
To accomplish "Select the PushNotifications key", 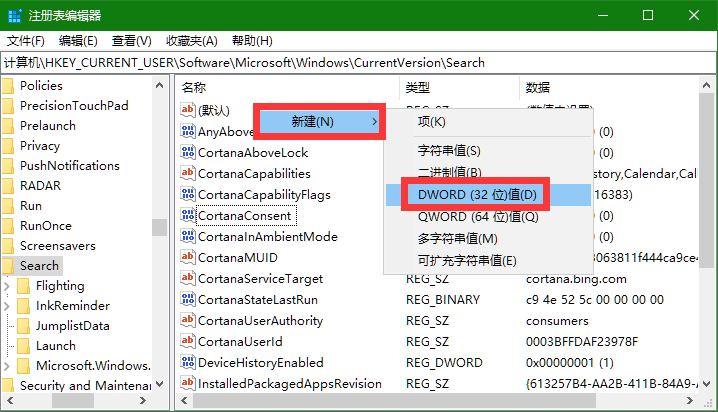I will point(70,166).
